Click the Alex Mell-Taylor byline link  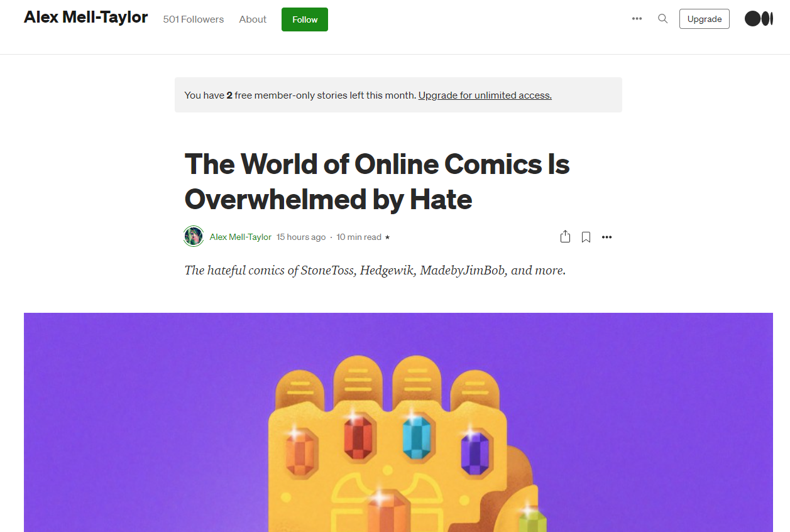(x=241, y=237)
